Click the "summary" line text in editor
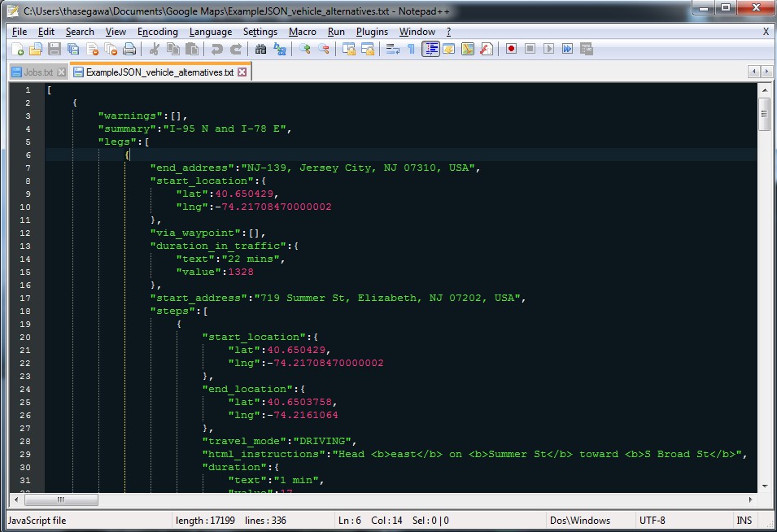This screenshot has width=777, height=532. 194,129
